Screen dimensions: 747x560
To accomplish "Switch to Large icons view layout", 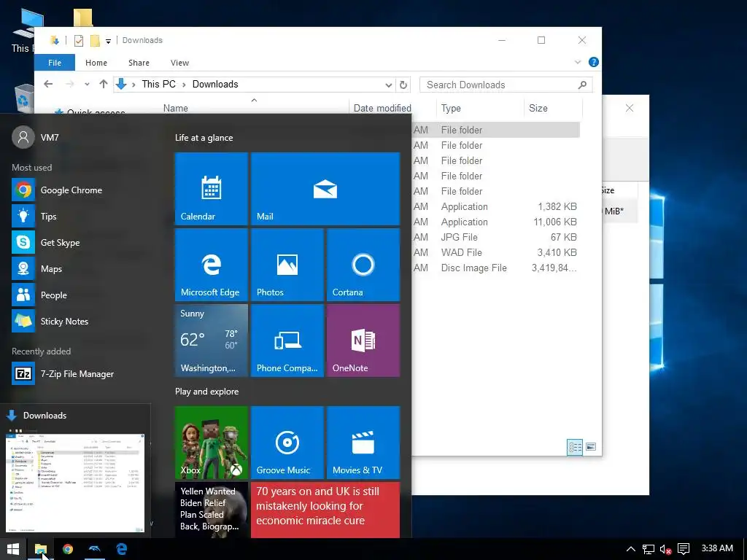I will tap(591, 447).
